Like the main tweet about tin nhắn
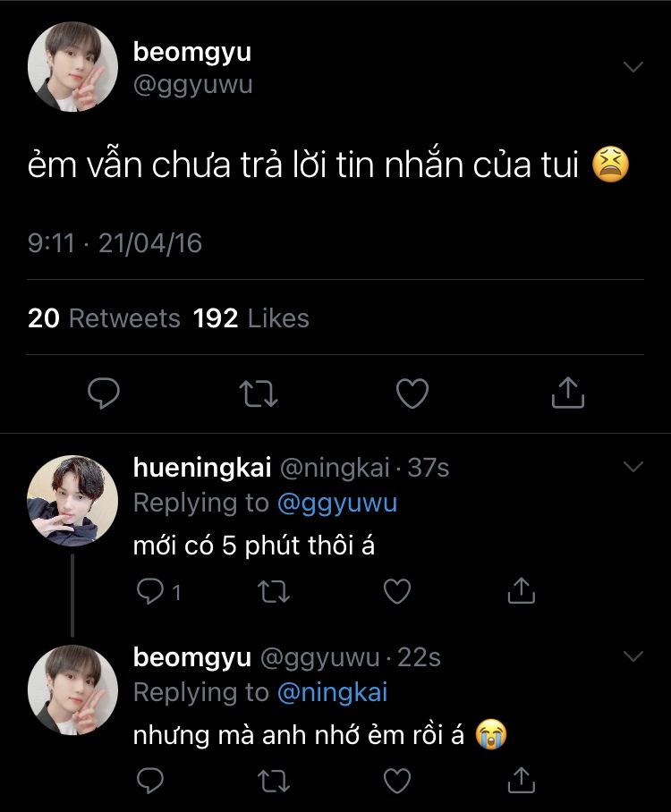The image size is (671, 812). [x=412, y=393]
